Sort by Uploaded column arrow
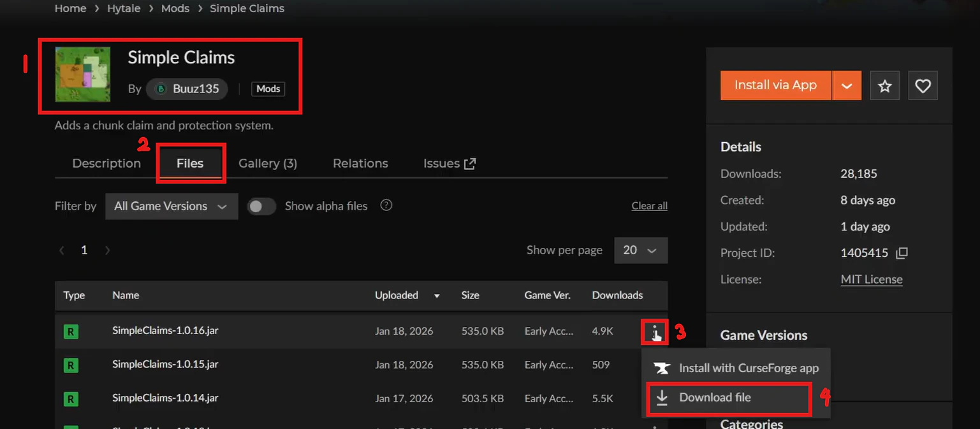 pyautogui.click(x=437, y=296)
